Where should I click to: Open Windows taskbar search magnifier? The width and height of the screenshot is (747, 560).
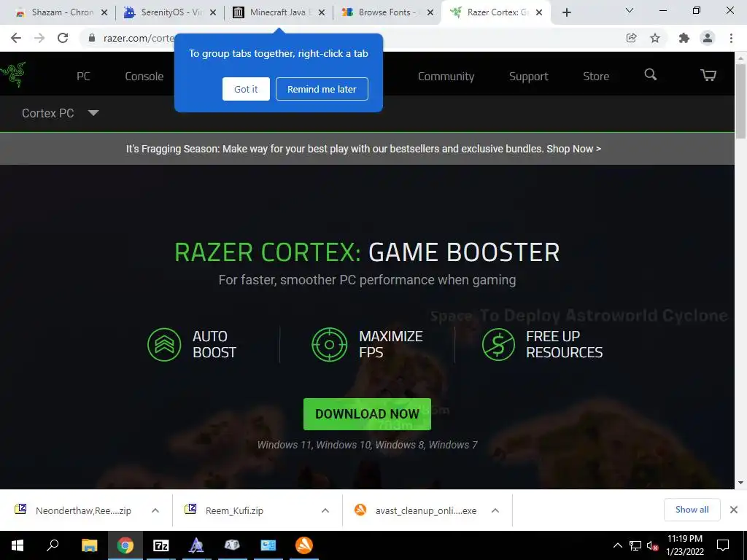pyautogui.click(x=53, y=545)
